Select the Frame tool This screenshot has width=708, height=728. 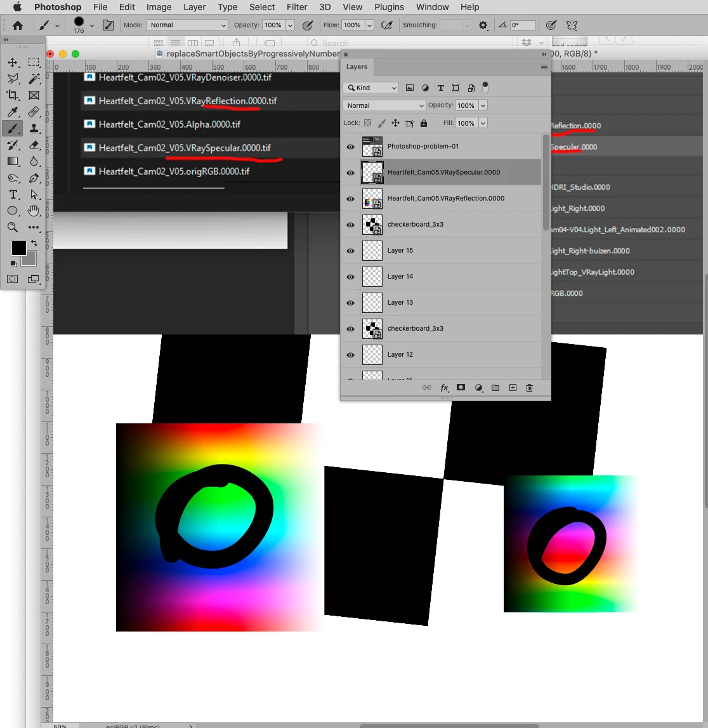tap(34, 95)
